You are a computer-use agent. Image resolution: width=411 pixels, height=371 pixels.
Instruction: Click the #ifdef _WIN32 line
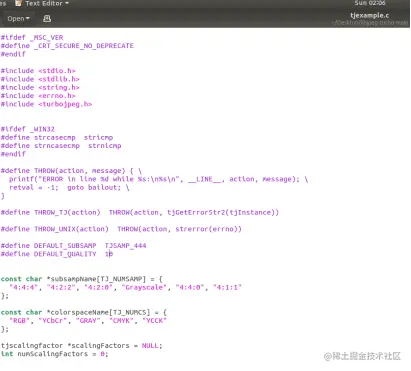click(x=28, y=129)
